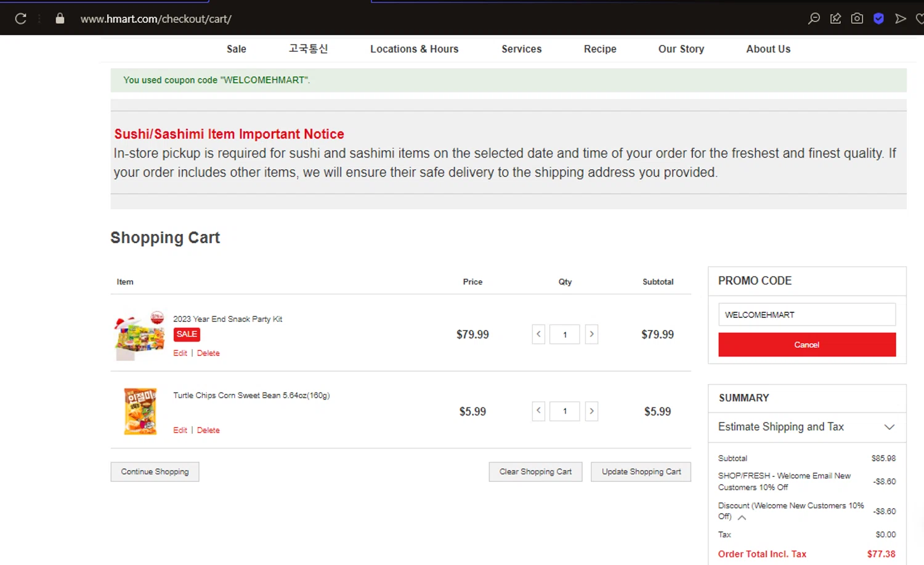The width and height of the screenshot is (924, 565).
Task: Open the blue shield privacy icon
Action: click(879, 18)
